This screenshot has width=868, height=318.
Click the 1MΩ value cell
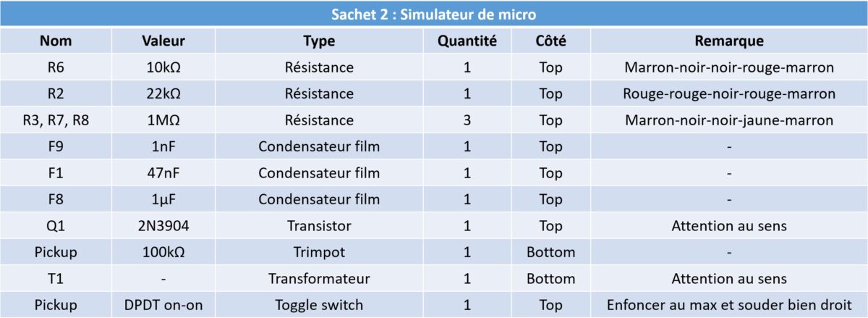tap(163, 120)
